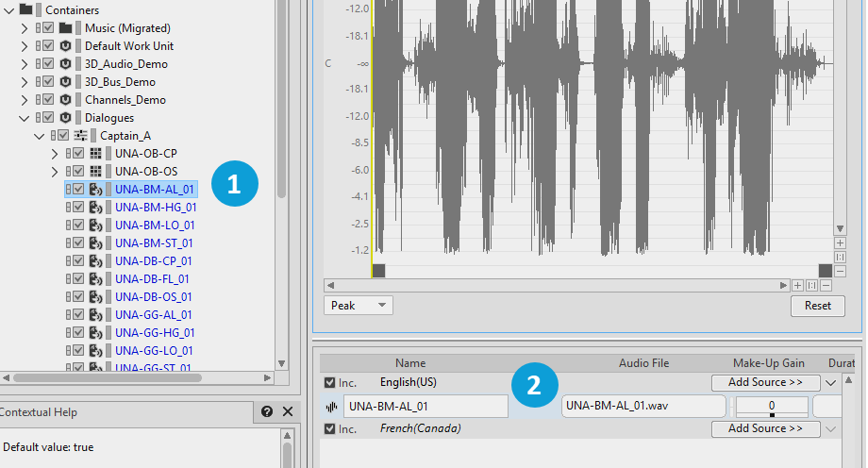
Task: Click the Music (Migrated) folder icon
Action: click(x=65, y=27)
